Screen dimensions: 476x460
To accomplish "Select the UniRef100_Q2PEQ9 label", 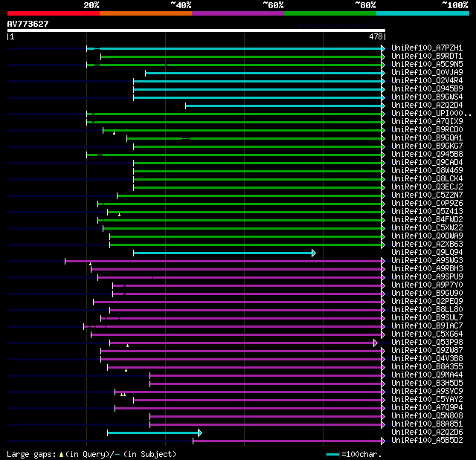I will (x=427, y=302).
